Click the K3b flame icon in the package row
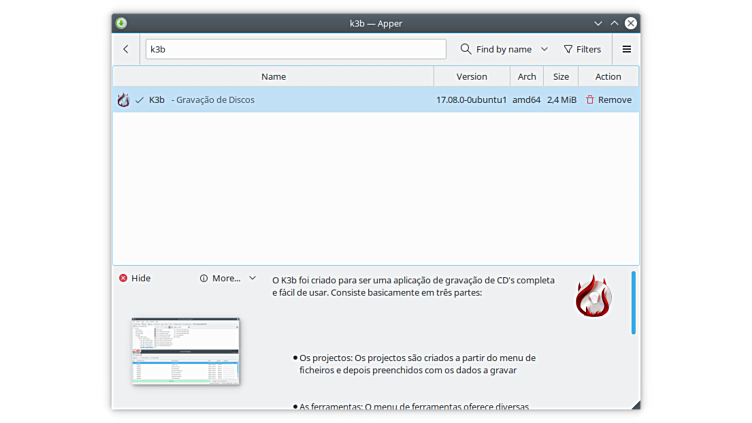The width and height of the screenshot is (752, 423). (123, 100)
